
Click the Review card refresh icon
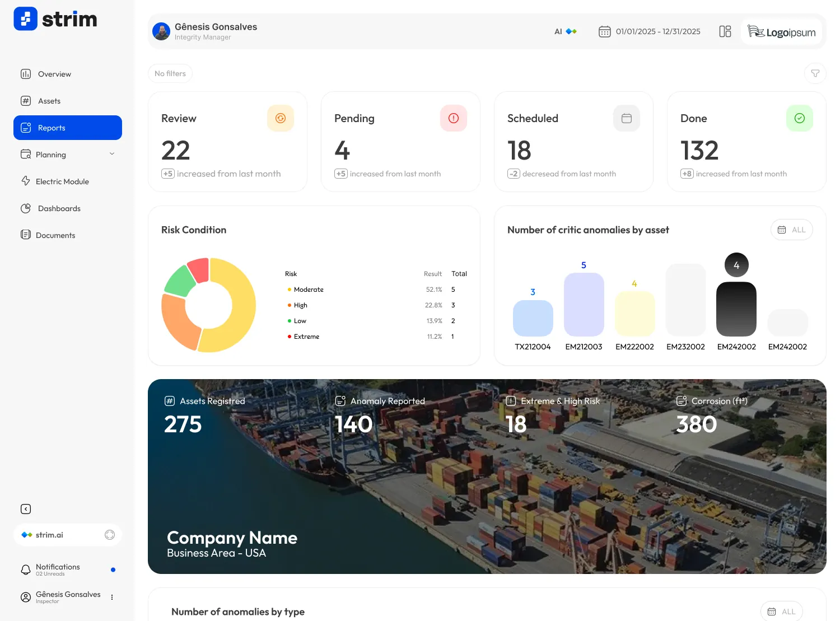point(281,118)
